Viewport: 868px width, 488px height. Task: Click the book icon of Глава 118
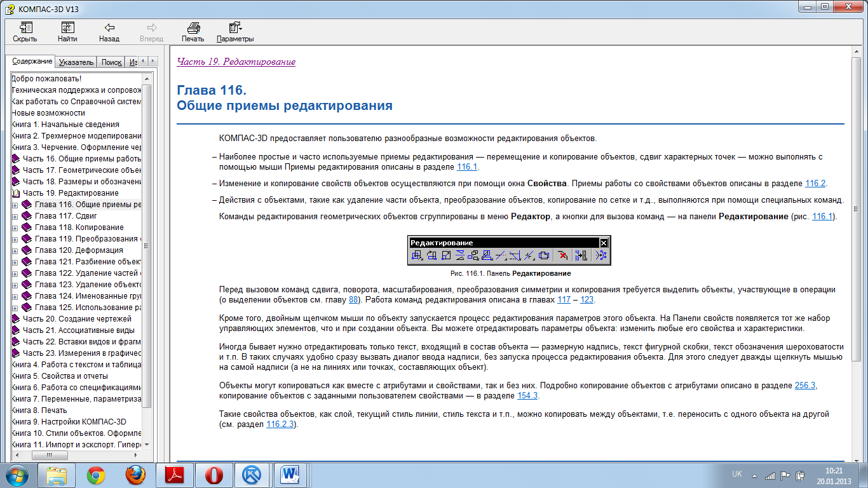27,227
